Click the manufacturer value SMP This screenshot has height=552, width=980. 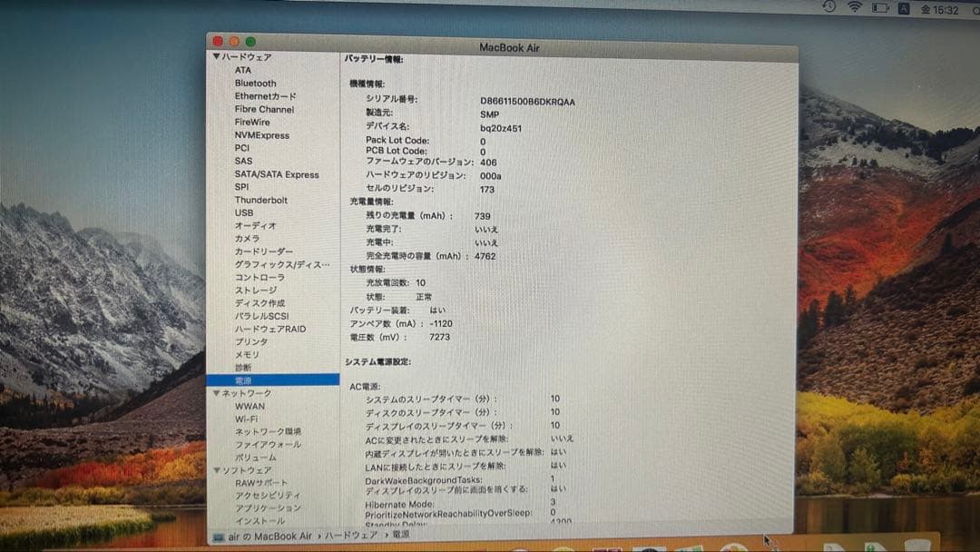(489, 114)
